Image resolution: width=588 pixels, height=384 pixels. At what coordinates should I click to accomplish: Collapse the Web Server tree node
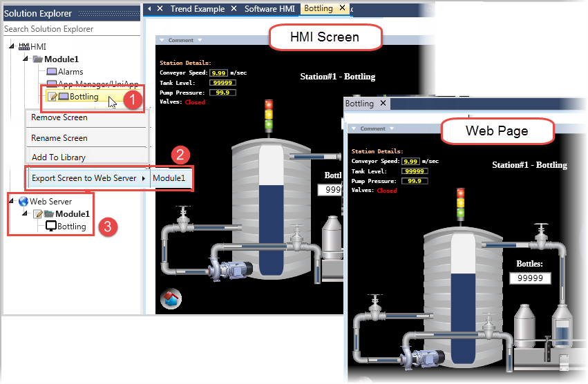[11, 201]
